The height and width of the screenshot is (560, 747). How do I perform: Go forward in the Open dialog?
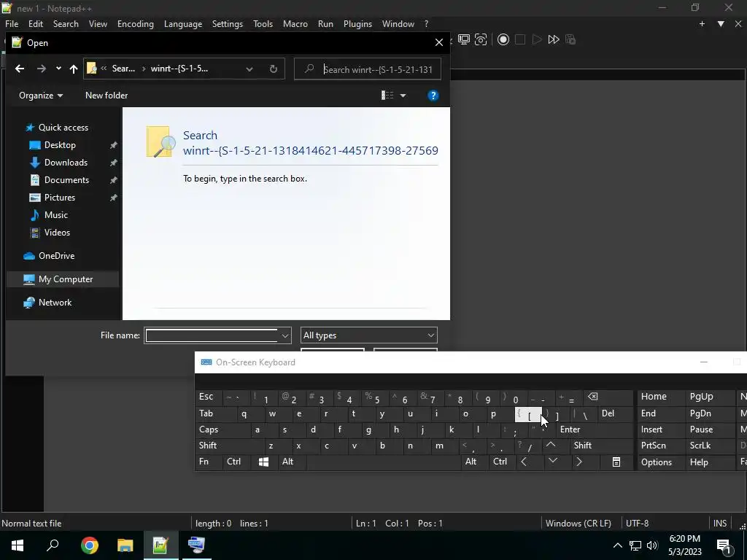(42, 69)
